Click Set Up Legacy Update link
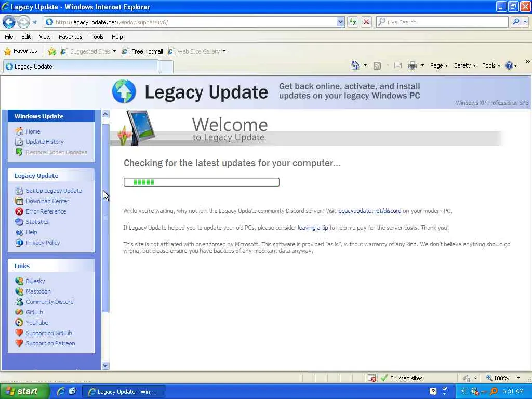The width and height of the screenshot is (532, 399). coord(54,191)
